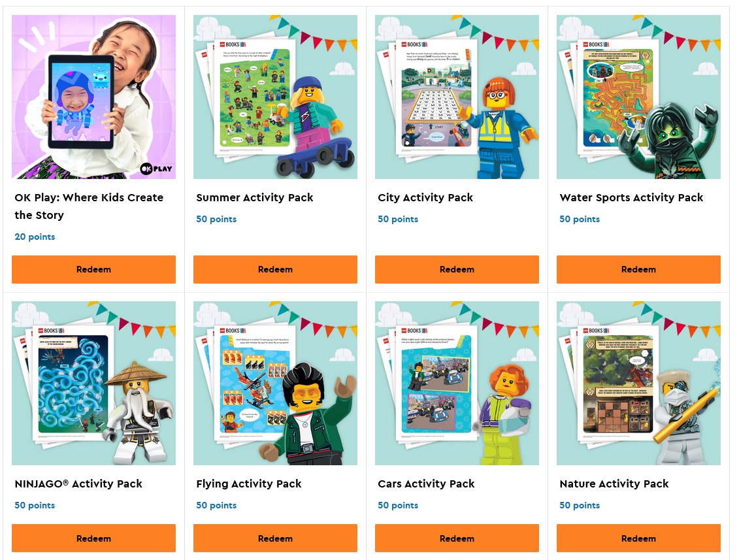The width and height of the screenshot is (739, 560).
Task: Click the Cars Activity Pack title
Action: tap(426, 484)
